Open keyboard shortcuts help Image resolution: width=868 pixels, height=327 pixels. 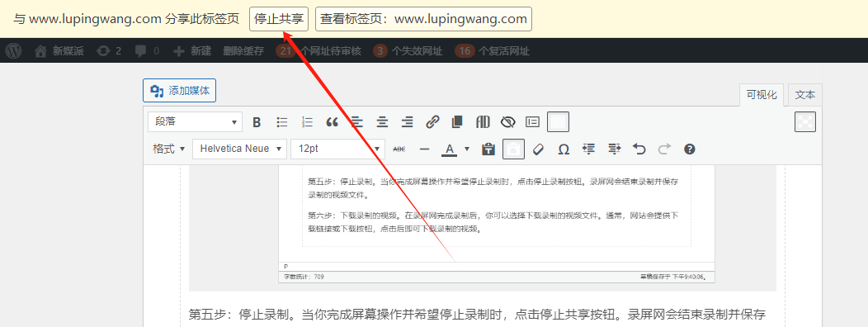(689, 149)
